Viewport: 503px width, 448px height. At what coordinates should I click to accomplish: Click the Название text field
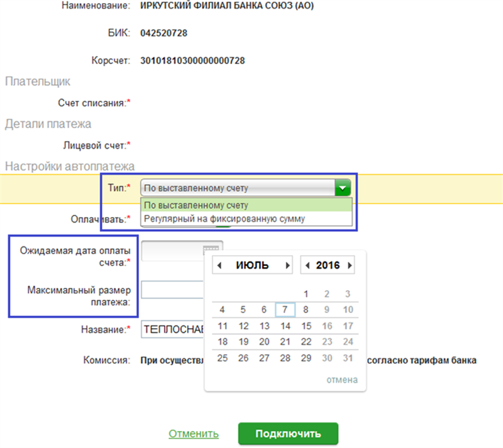tap(172, 329)
